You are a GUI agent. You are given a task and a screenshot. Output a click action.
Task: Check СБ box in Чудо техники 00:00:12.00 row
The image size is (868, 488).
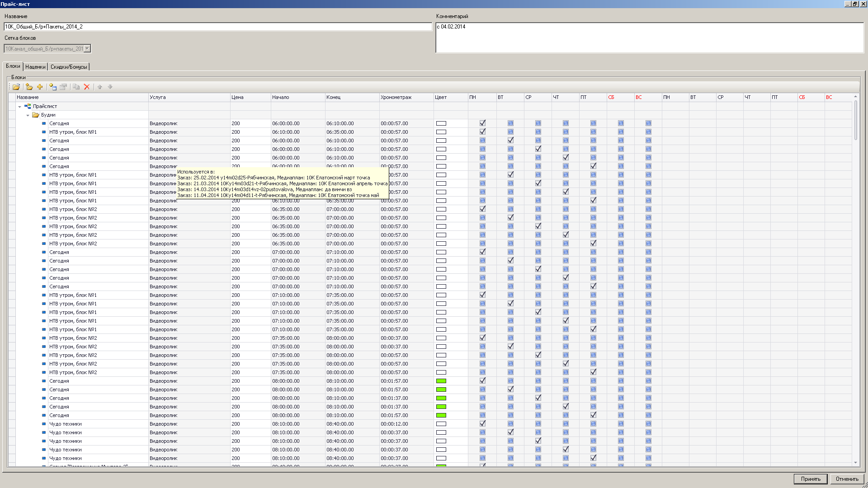coord(621,424)
